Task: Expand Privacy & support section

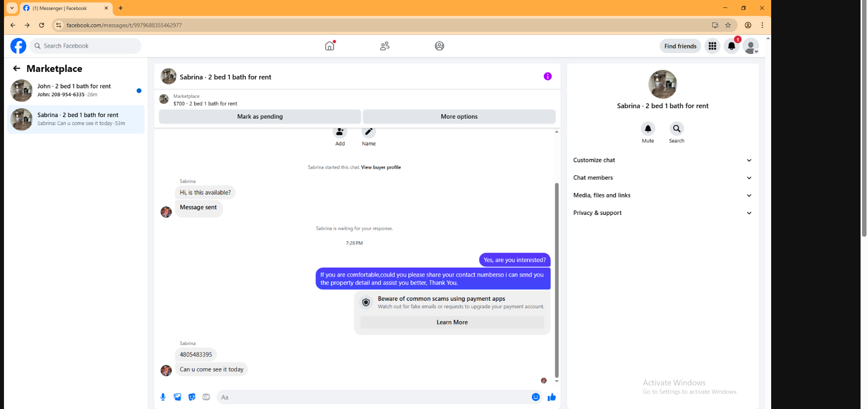Action: click(x=663, y=213)
